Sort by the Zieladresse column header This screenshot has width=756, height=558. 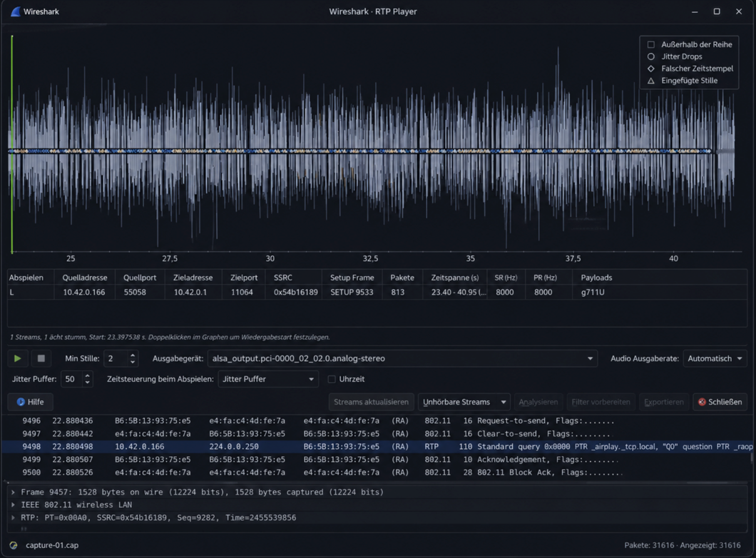193,278
